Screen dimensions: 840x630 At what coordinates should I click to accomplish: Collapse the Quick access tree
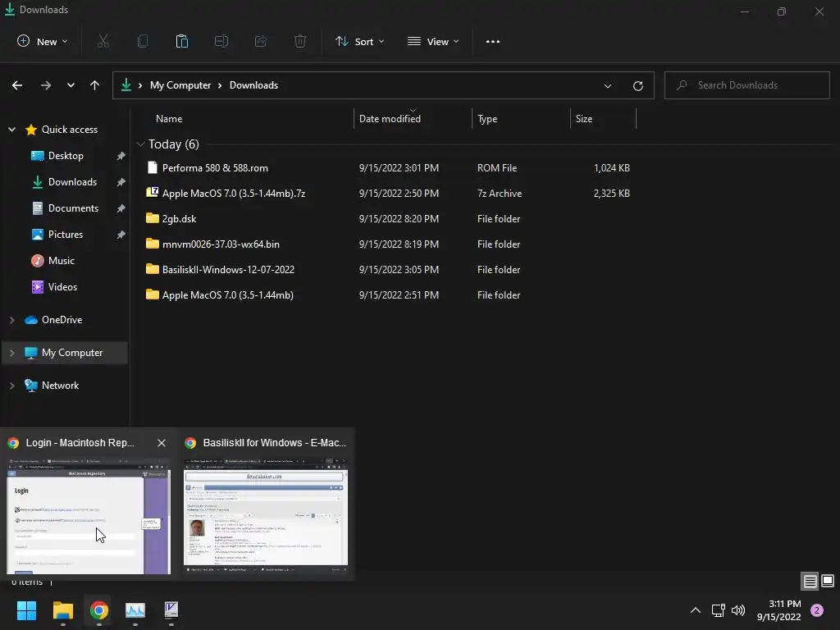pos(11,129)
